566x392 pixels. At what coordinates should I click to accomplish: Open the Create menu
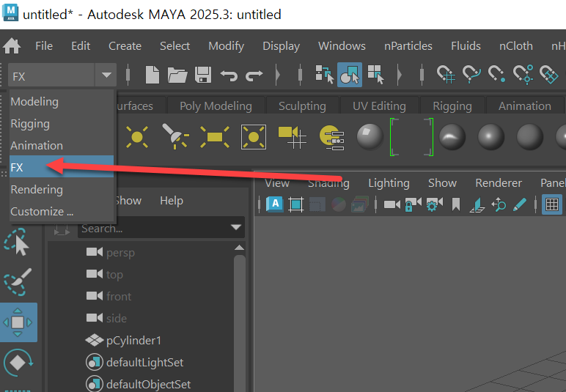[125, 46]
